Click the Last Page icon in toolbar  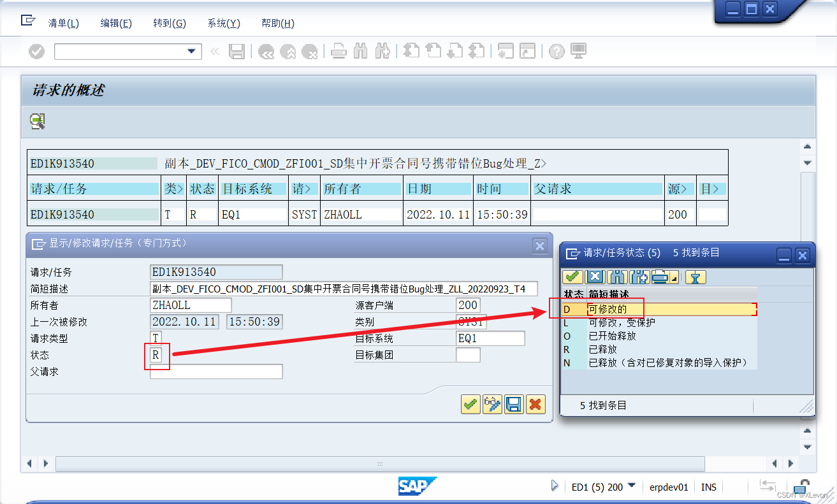click(x=477, y=52)
